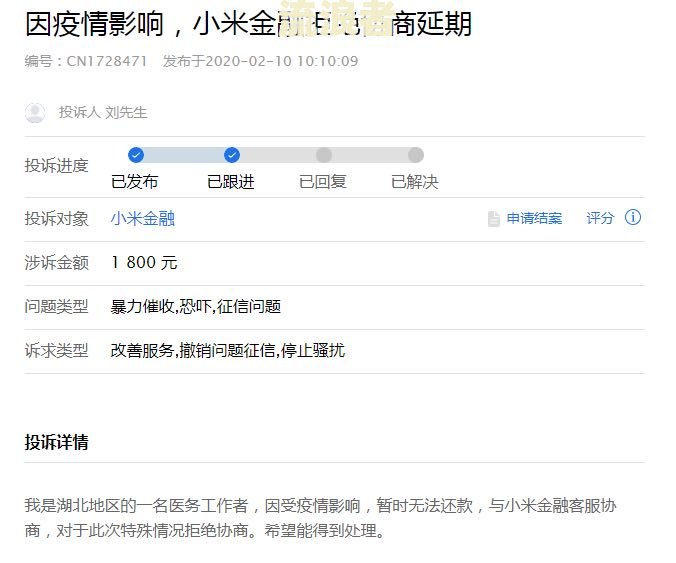Image resolution: width=676 pixels, height=563 pixels.
Task: Click the document icon beside 申请结案
Action: (x=494, y=219)
